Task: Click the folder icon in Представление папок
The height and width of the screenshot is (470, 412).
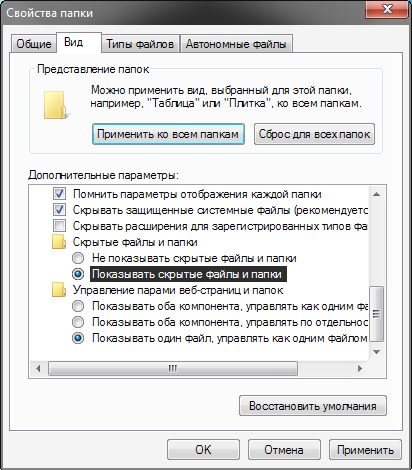Action: (56, 105)
